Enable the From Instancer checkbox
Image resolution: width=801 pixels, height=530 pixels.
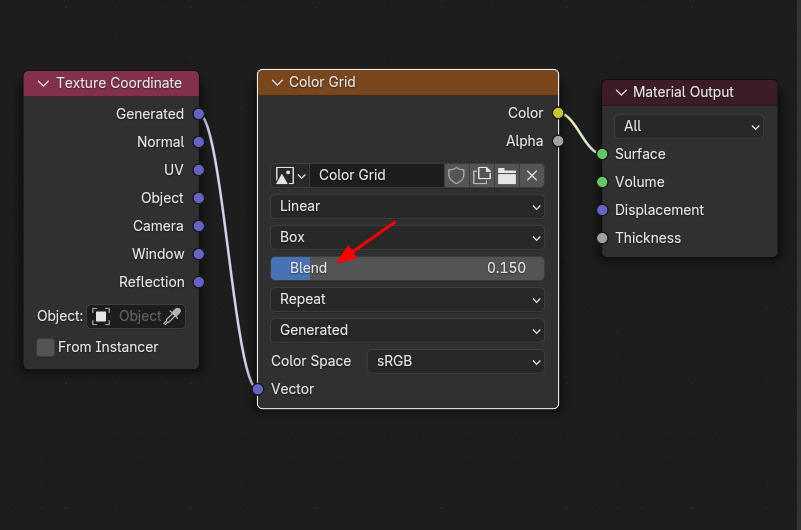tap(45, 347)
